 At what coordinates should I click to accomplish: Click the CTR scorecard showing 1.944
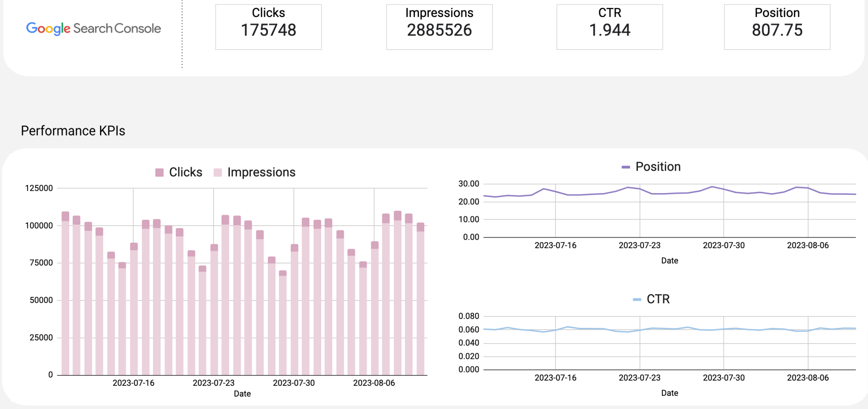click(x=609, y=26)
